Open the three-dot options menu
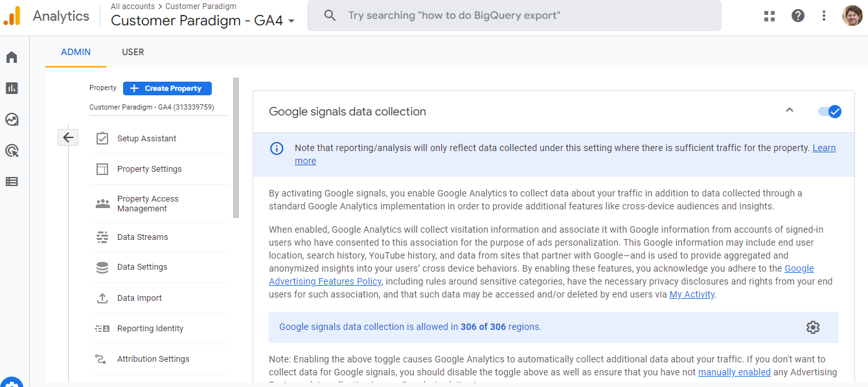 click(x=823, y=15)
